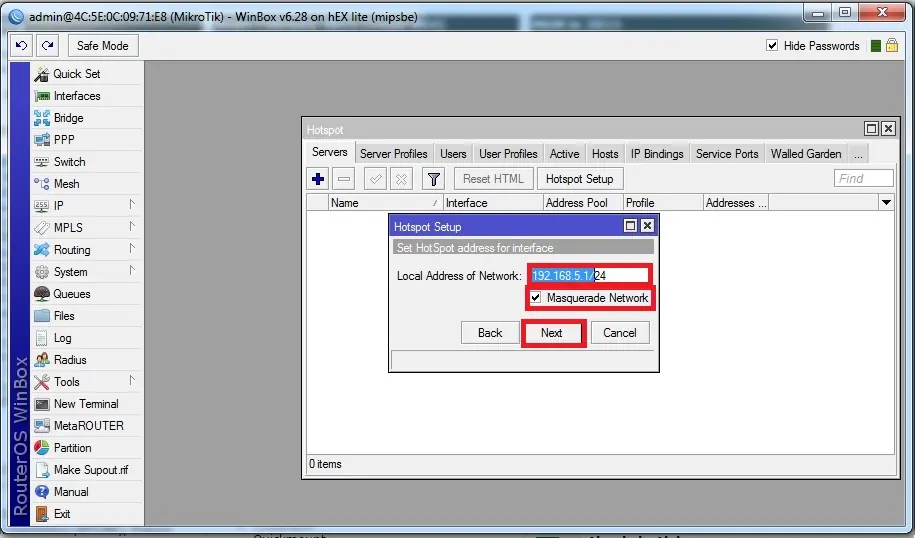Click the Safe Mode button
Viewport: 915px width, 538px height.
coord(103,46)
